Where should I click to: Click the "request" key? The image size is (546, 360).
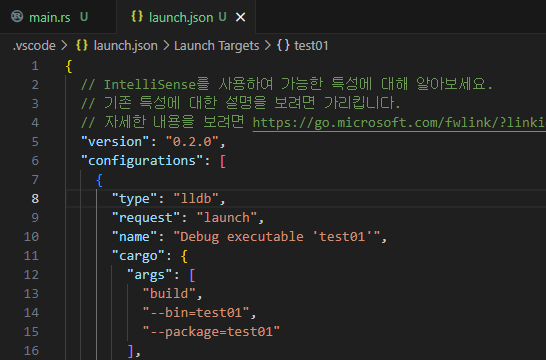[146, 218]
